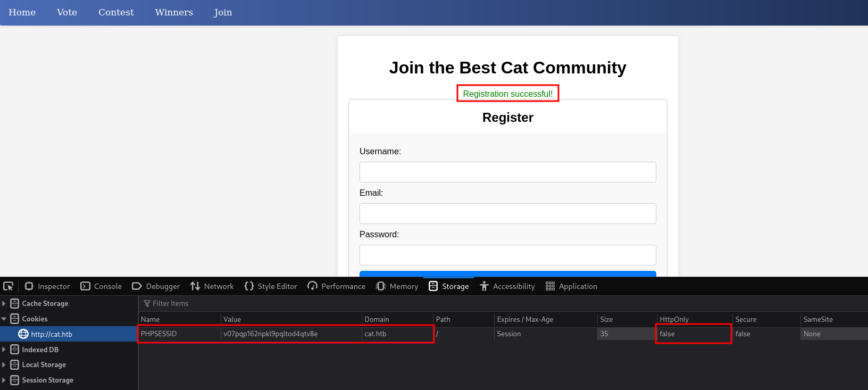The width and height of the screenshot is (868, 390).
Task: Collapse the Cookies tree node
Action: pyautogui.click(x=4, y=319)
